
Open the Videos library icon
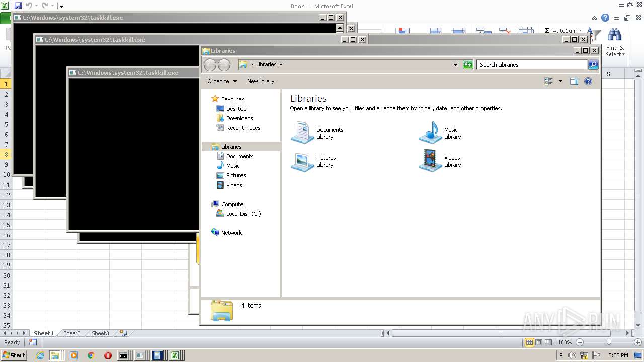pyautogui.click(x=430, y=161)
